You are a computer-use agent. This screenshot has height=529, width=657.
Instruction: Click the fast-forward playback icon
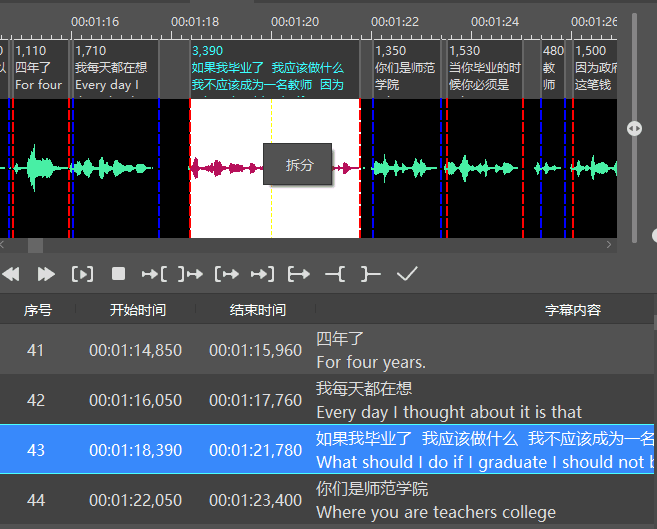pos(46,274)
